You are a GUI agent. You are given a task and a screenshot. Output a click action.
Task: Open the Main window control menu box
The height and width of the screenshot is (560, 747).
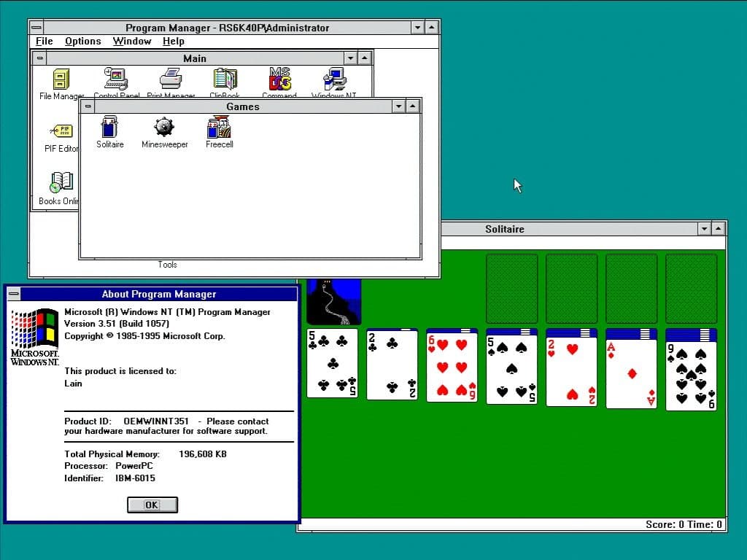[x=40, y=58]
